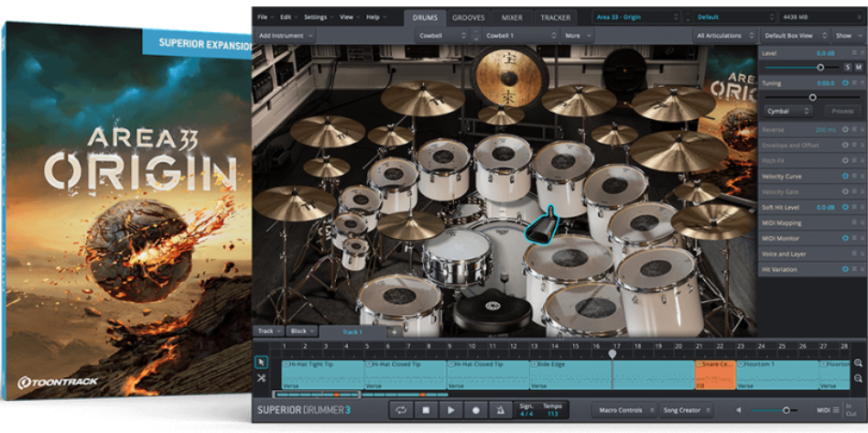Select the arrow pointer tool in the track editor
The image size is (868, 433).
(261, 363)
